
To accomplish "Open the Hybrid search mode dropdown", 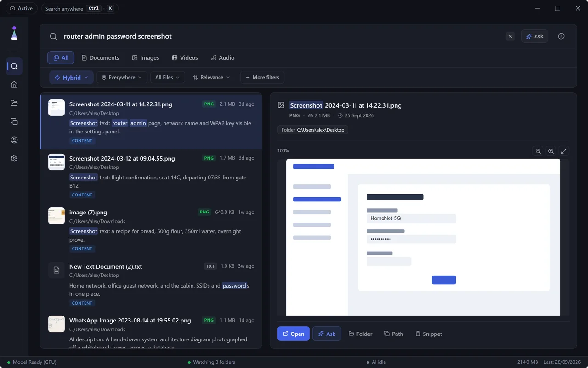I will click(x=71, y=77).
